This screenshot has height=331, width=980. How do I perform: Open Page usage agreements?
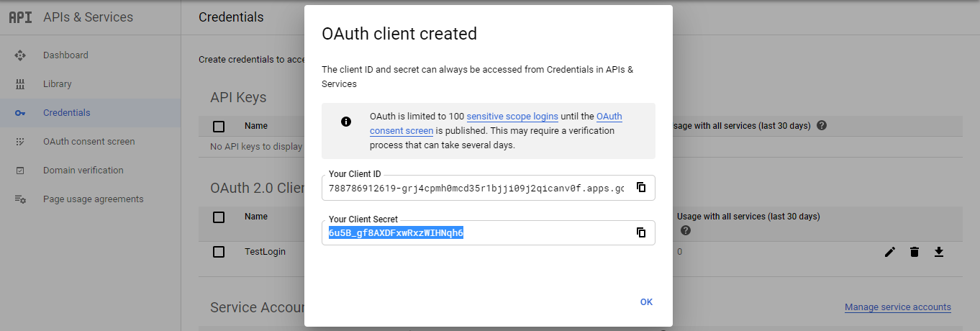tap(93, 199)
